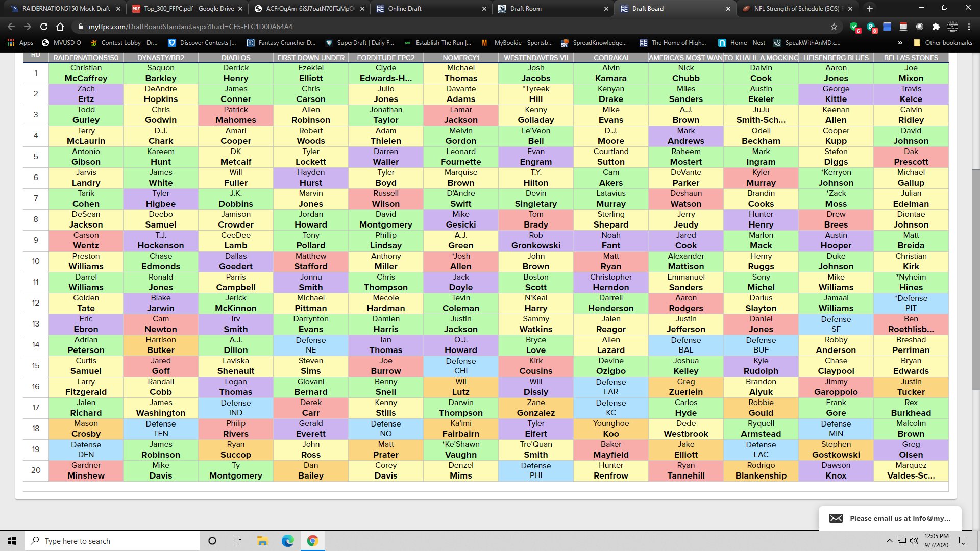Go to the browser home page

tap(60, 27)
